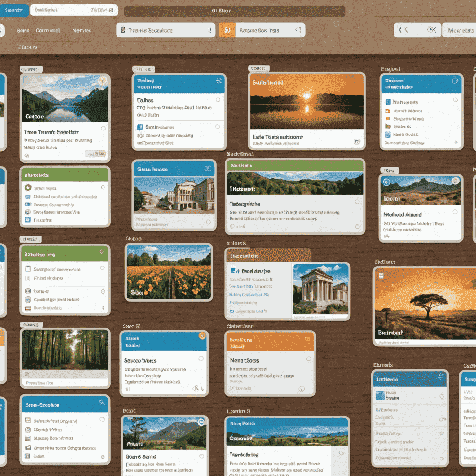Click the magnifier icon beside the back arrow
The height and width of the screenshot is (476, 476).
431,30
